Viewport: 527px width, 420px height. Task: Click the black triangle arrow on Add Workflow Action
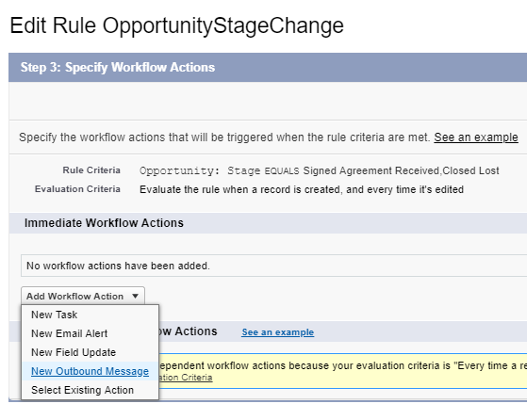[135, 296]
